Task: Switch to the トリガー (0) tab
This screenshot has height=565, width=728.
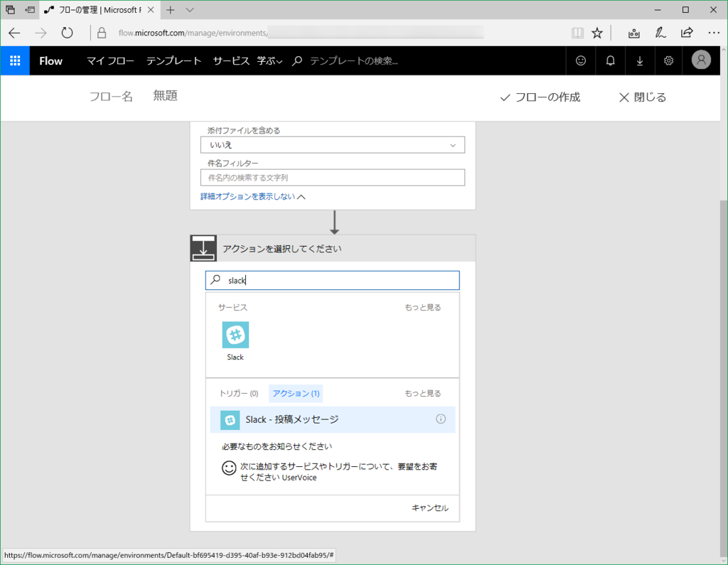Action: 239,393
